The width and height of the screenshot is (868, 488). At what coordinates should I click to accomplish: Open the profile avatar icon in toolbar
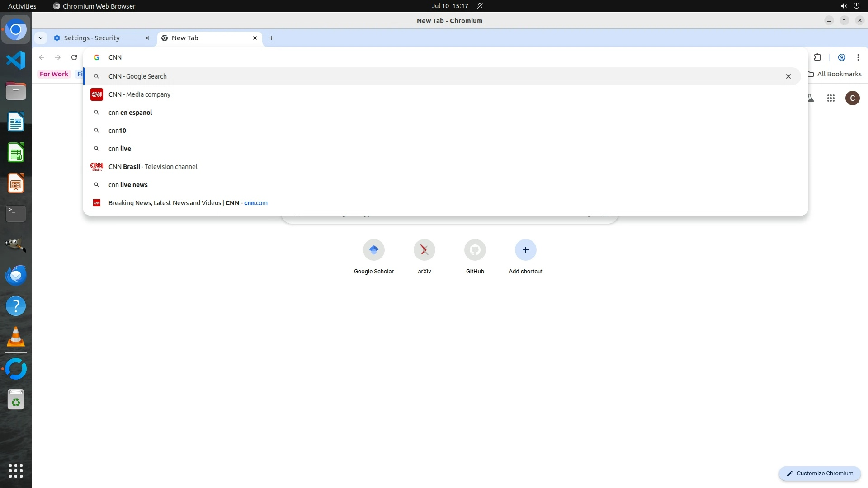click(841, 57)
